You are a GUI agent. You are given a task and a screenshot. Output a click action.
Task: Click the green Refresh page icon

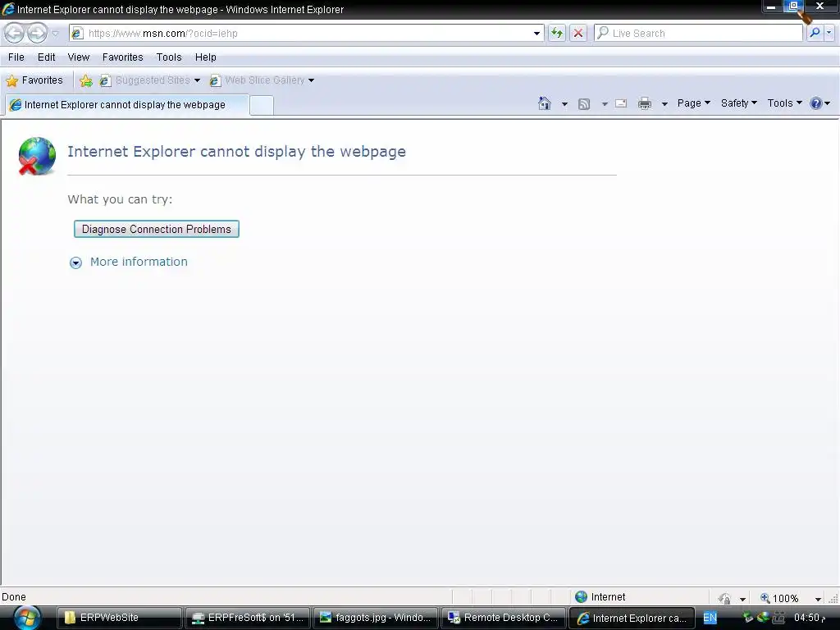pyautogui.click(x=557, y=33)
